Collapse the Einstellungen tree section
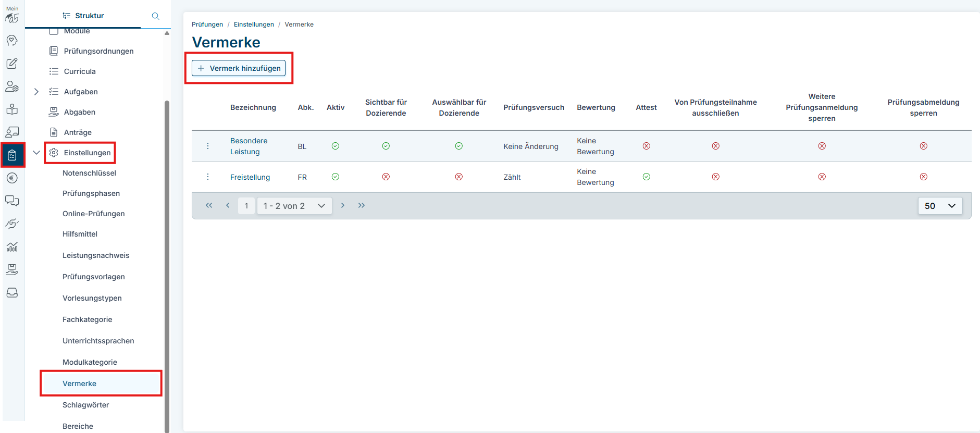The height and width of the screenshot is (433, 980). (x=36, y=153)
